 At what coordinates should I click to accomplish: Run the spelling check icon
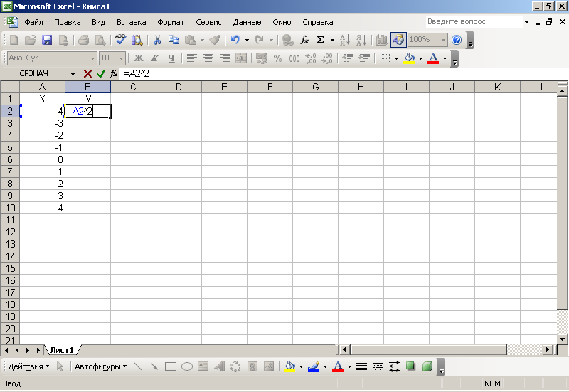(x=120, y=40)
